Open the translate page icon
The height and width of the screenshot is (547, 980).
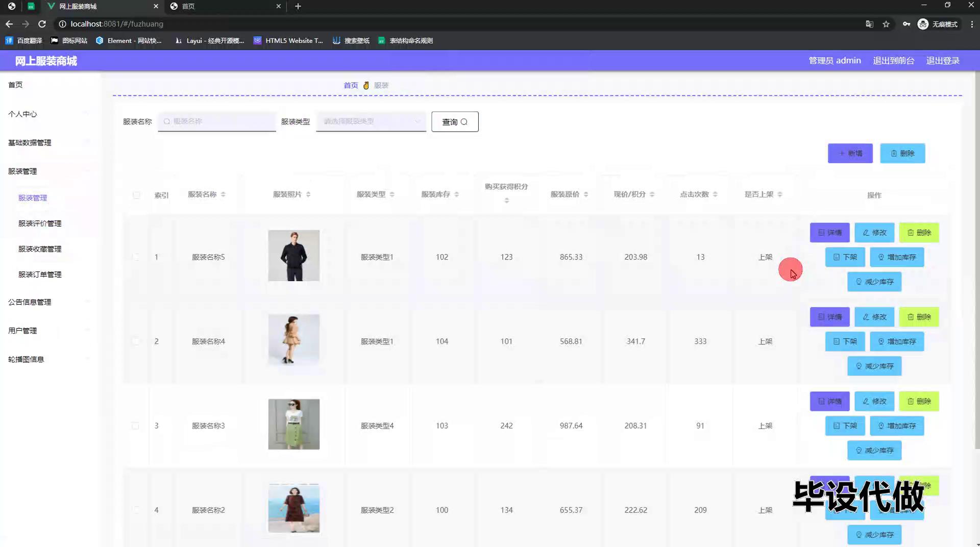point(869,24)
